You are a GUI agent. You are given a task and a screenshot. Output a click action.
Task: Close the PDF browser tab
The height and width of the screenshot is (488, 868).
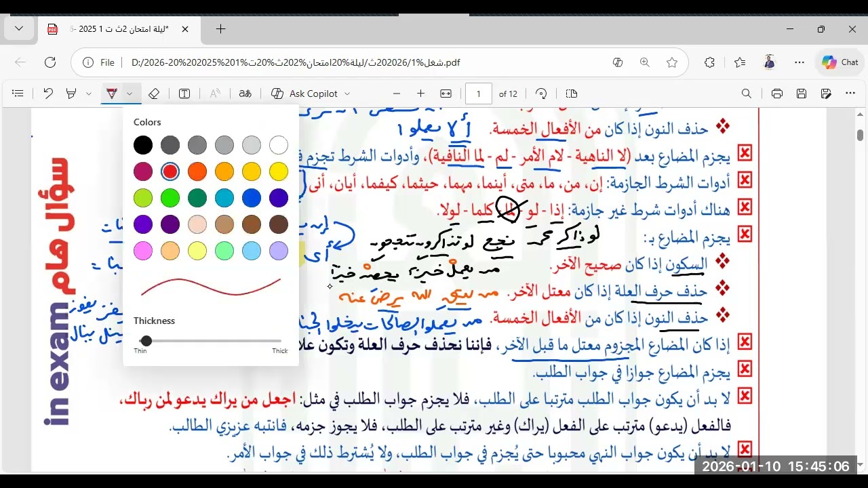tap(185, 29)
